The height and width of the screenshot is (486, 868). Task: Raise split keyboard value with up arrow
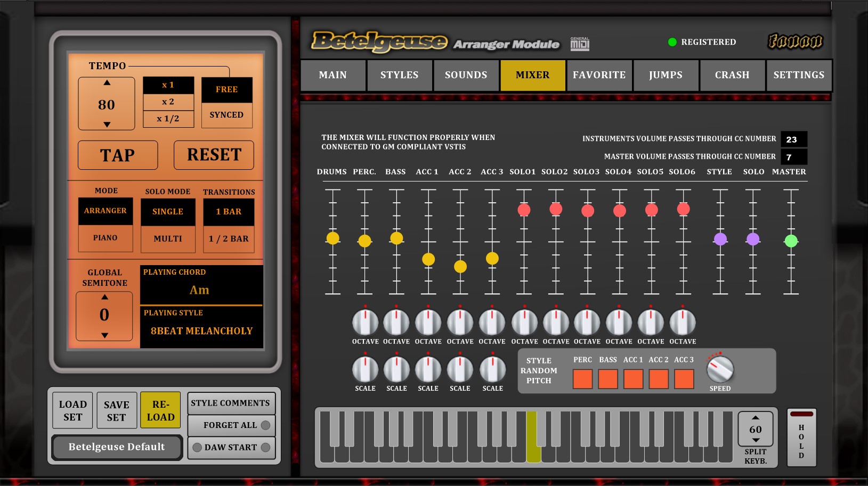point(756,417)
